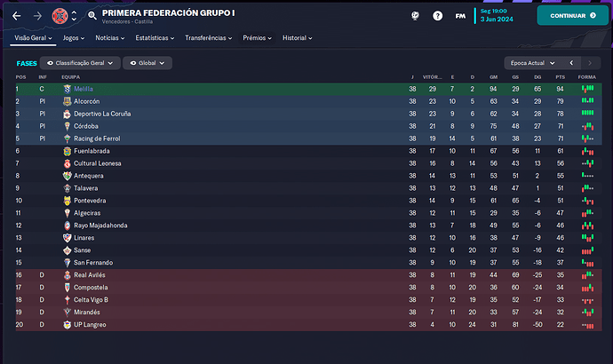Click the CONTINUAR button
This screenshot has width=613, height=364.
[x=573, y=16]
